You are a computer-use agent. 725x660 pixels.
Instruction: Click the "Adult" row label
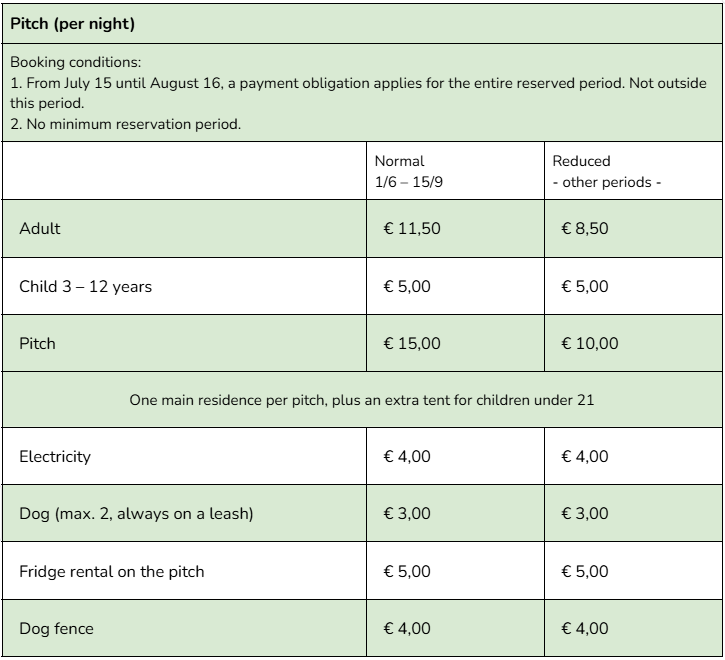[40, 228]
